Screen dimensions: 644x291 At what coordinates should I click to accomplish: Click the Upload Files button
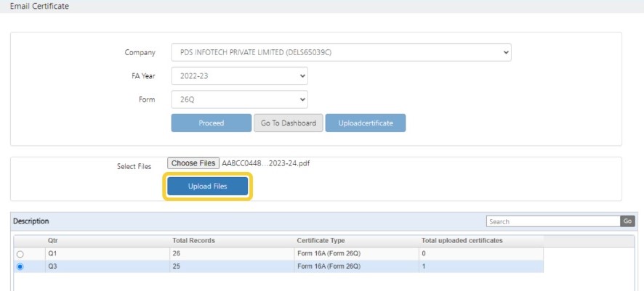click(207, 187)
